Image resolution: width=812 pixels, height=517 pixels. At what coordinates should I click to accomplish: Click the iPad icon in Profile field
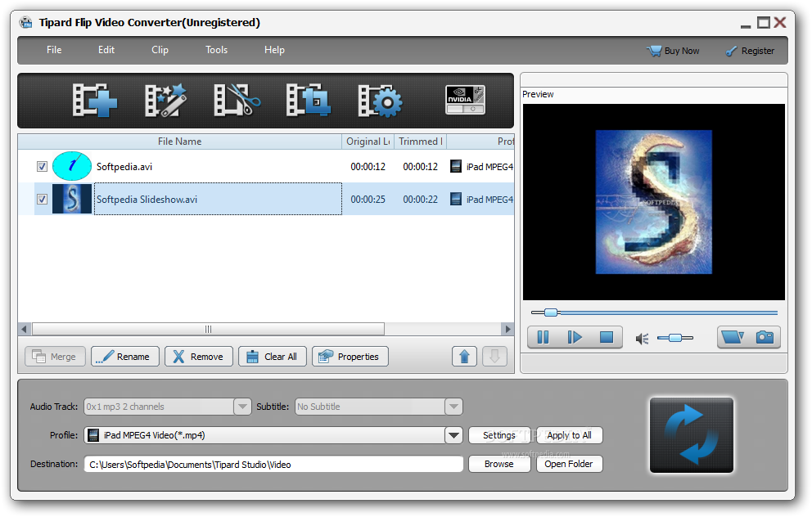coord(93,435)
